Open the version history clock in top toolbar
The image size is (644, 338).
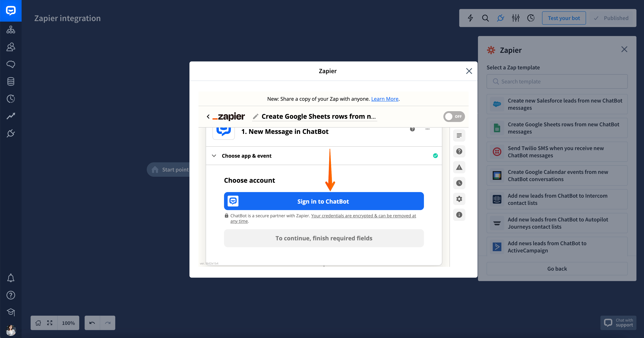(531, 18)
